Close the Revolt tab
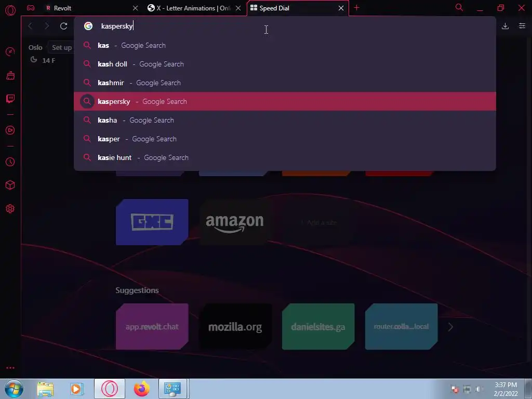This screenshot has height=399, width=532. 136,8
